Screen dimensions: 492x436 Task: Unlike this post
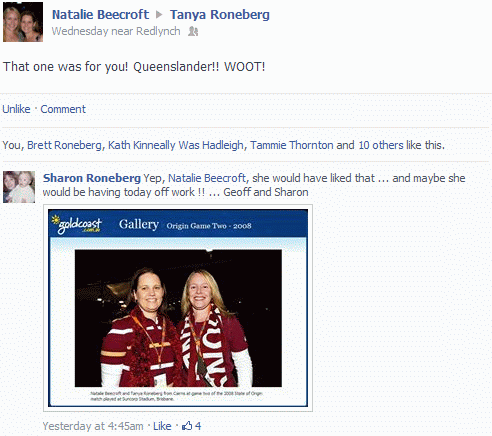(16, 109)
